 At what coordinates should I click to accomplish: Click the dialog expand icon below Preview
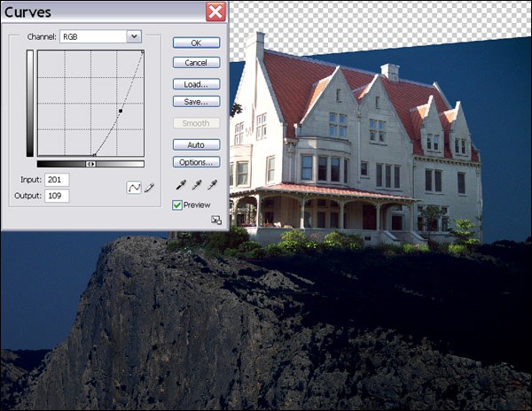click(216, 220)
